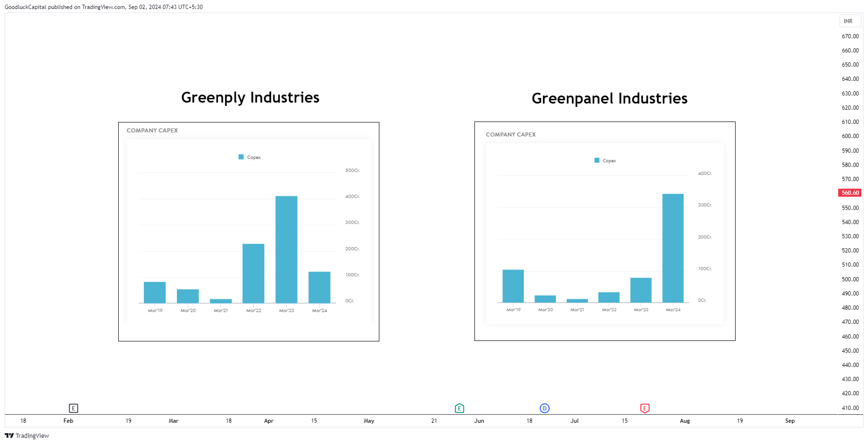Image resolution: width=868 pixels, height=444 pixels.
Task: Click the TradingView logo at bottom left
Action: [x=27, y=435]
